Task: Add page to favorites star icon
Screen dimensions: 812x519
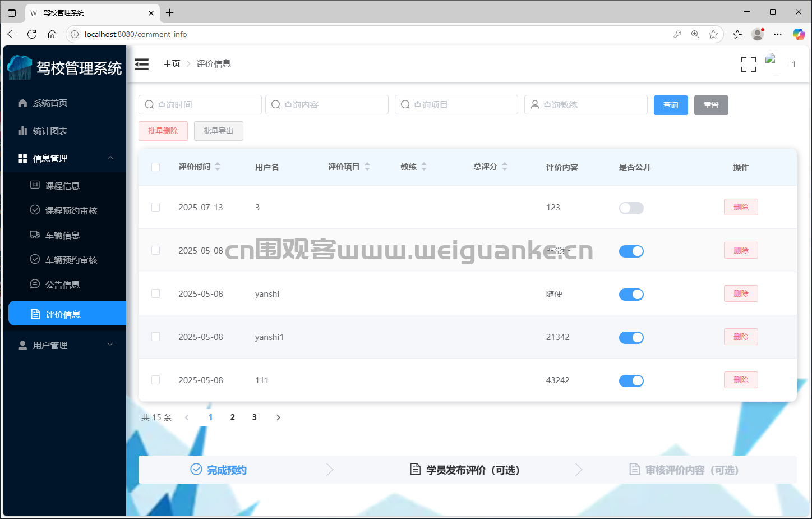Action: point(713,34)
